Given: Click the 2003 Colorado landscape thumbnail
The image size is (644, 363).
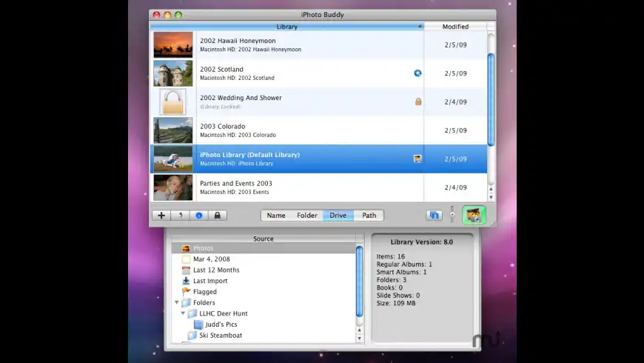Looking at the screenshot, I should tap(173, 130).
